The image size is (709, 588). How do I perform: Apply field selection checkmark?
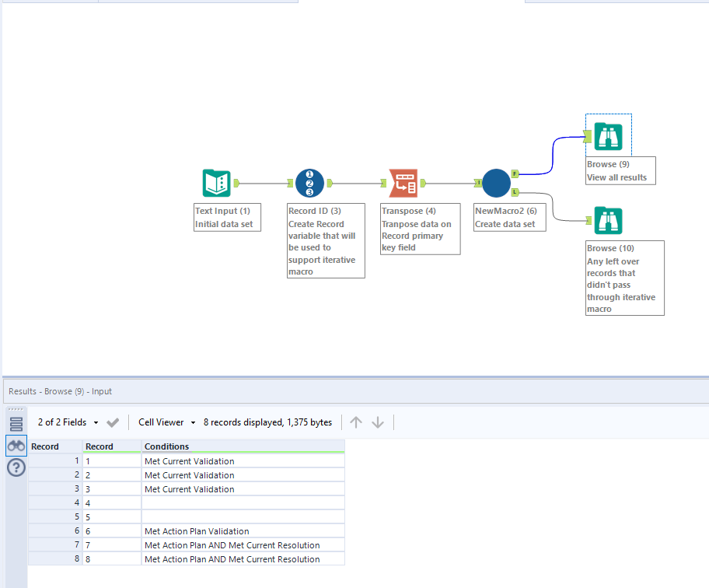click(x=113, y=422)
